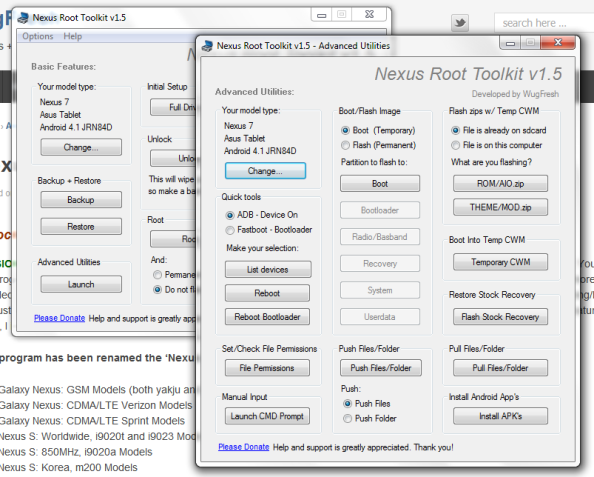This screenshot has width=594, height=477.
Task: Select File is already on sdcard
Action: click(x=456, y=131)
